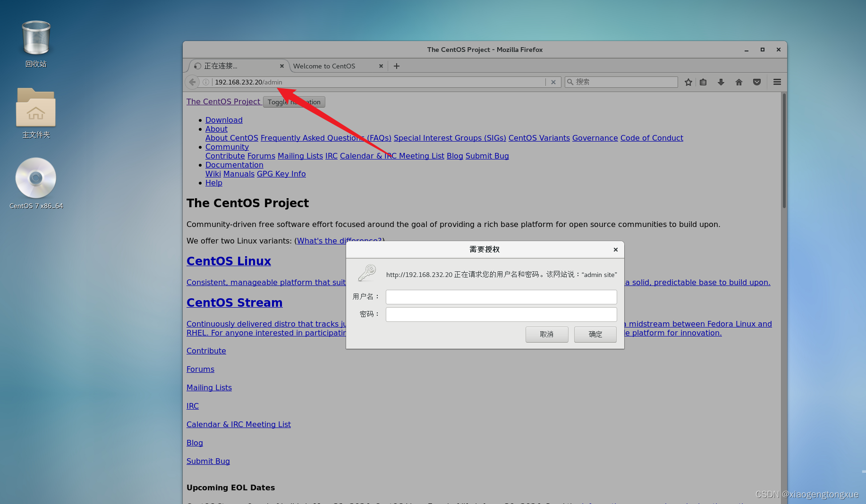
Task: Click the lower Forums link
Action: tap(200, 369)
